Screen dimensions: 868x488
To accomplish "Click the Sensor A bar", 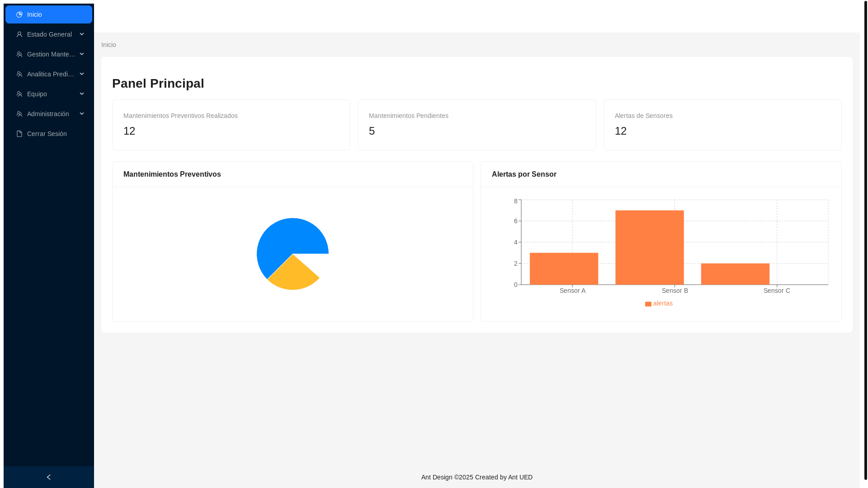I will pyautogui.click(x=564, y=268).
